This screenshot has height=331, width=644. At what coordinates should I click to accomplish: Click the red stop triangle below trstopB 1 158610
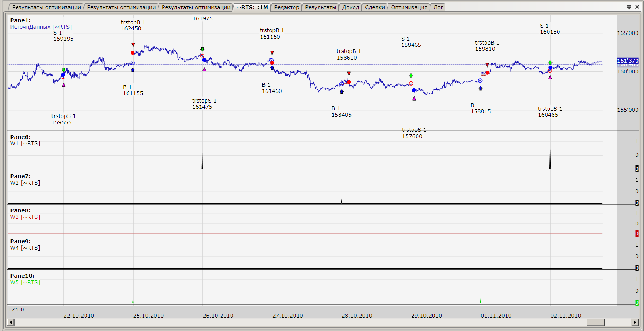coord(349,74)
